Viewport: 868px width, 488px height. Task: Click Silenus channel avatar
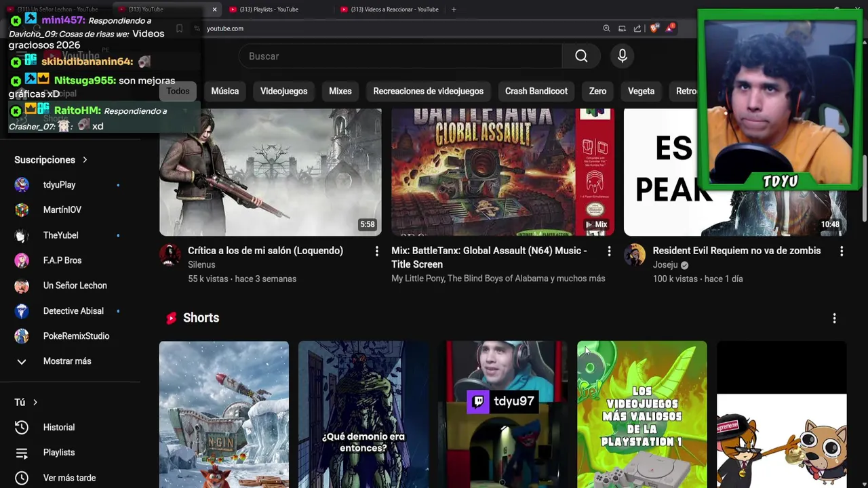point(170,256)
